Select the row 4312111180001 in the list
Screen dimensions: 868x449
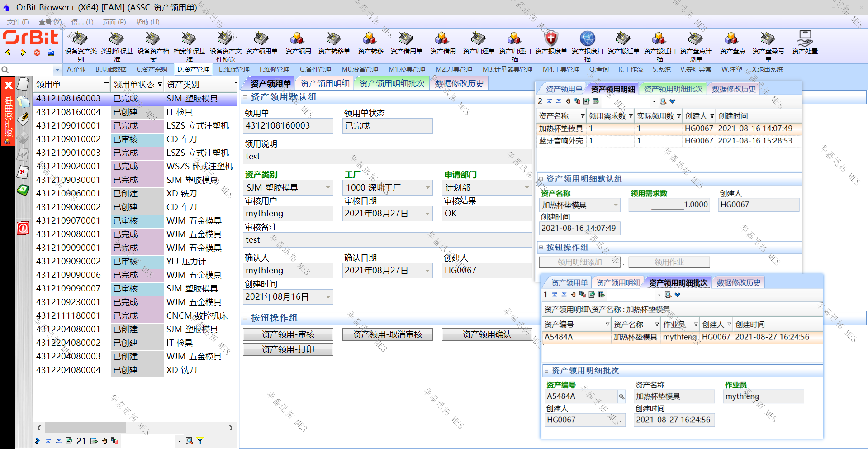tap(135, 316)
